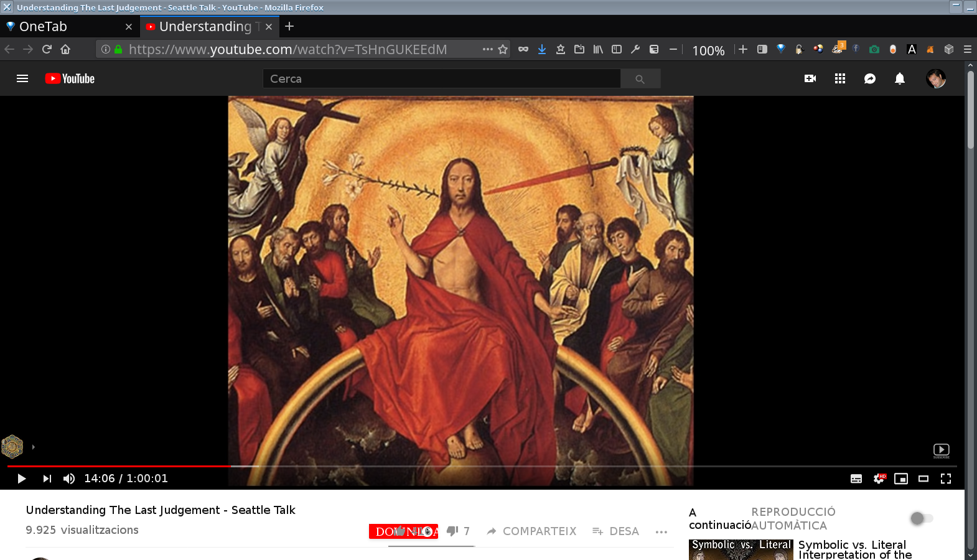The height and width of the screenshot is (560, 977).
Task: Open YouTube guide hamburger menu
Action: point(22,78)
